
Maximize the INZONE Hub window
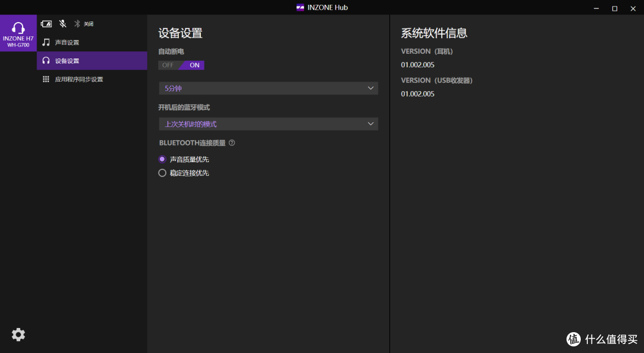(x=614, y=8)
